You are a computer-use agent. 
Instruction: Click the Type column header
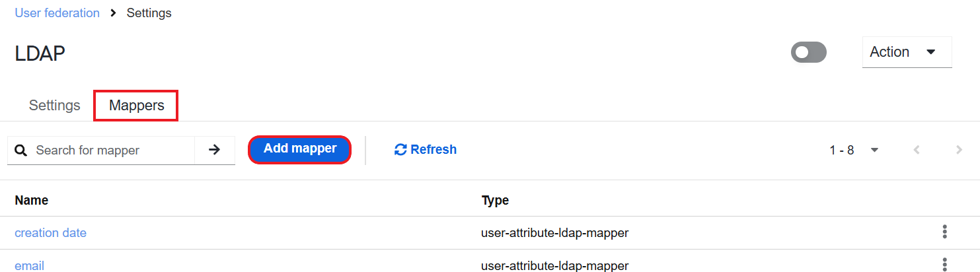coord(495,200)
